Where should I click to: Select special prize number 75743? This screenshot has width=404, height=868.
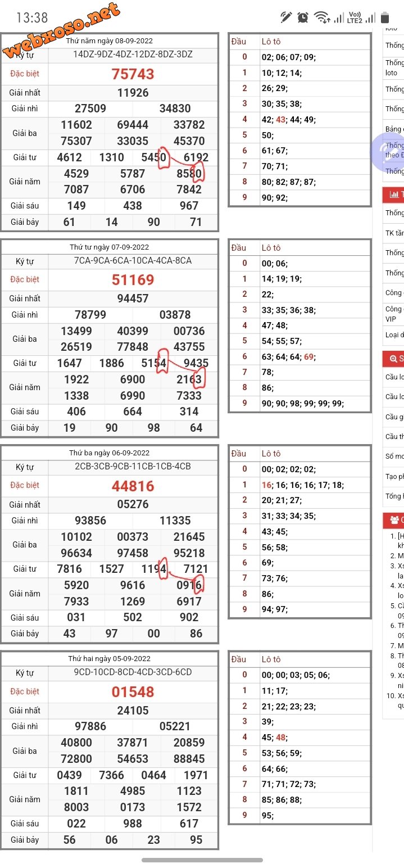click(x=133, y=74)
